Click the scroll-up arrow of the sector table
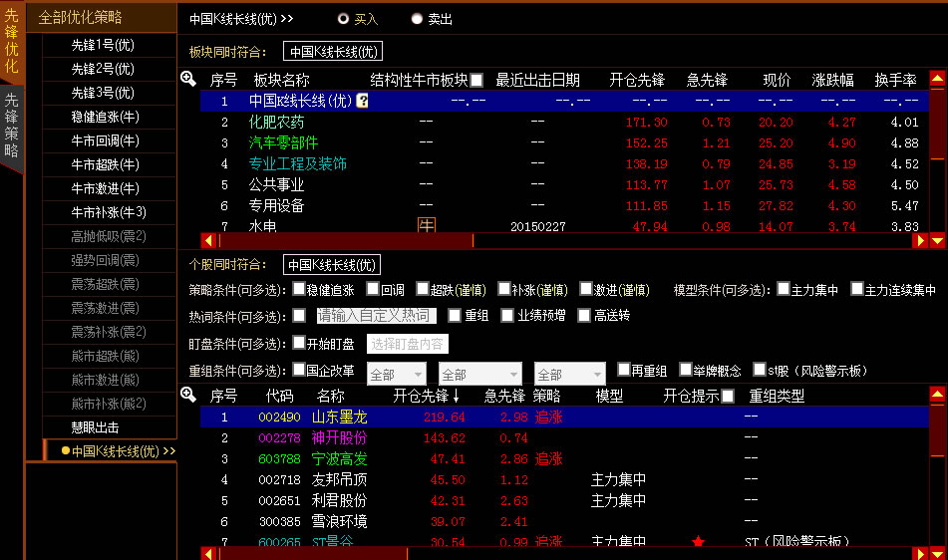Viewport: 948px width, 560px height. [x=937, y=79]
